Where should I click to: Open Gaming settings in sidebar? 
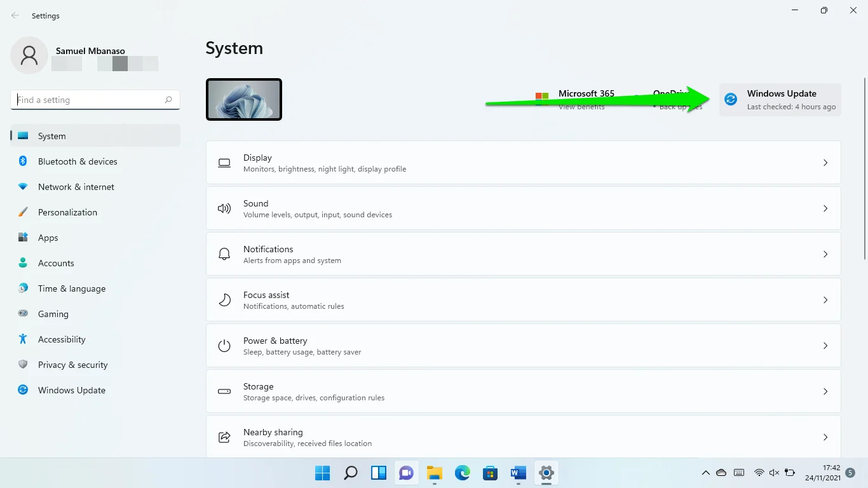click(x=95, y=314)
